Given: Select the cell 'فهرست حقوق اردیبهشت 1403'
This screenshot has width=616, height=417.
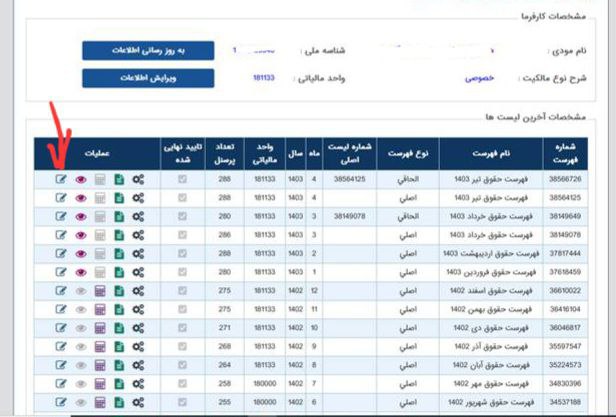Looking at the screenshot, I should (x=491, y=254).
